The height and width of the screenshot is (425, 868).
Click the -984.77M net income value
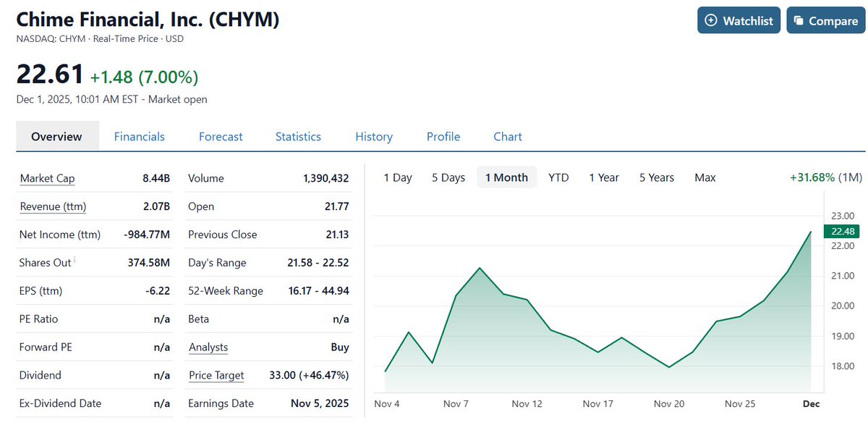147,235
